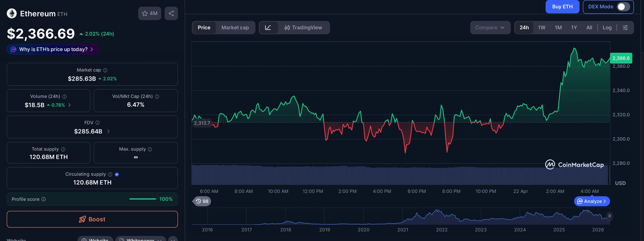Click the current price tag 2,366.6
This screenshot has height=241, width=644.
coord(621,58)
